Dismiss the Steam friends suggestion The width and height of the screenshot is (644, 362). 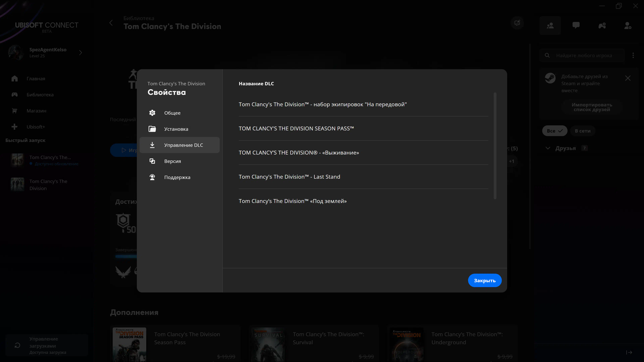tap(628, 78)
